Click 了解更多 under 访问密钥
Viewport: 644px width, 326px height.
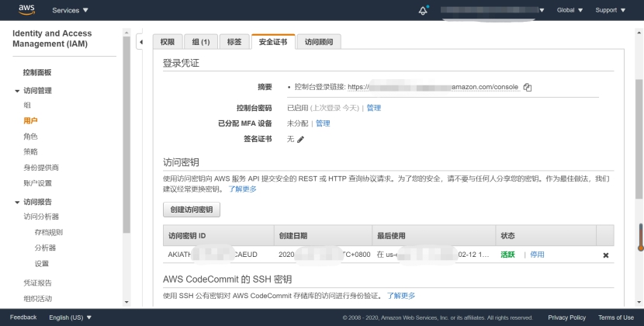click(x=243, y=189)
